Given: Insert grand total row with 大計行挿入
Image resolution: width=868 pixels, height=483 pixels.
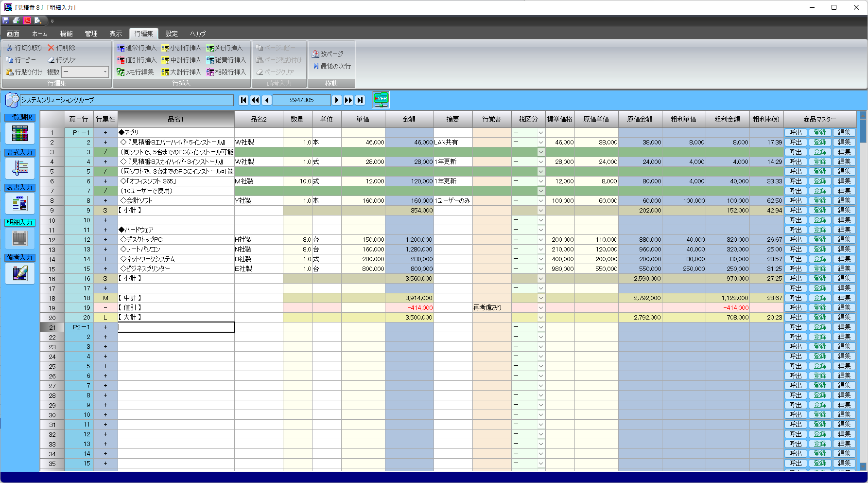Looking at the screenshot, I should pyautogui.click(x=181, y=72).
